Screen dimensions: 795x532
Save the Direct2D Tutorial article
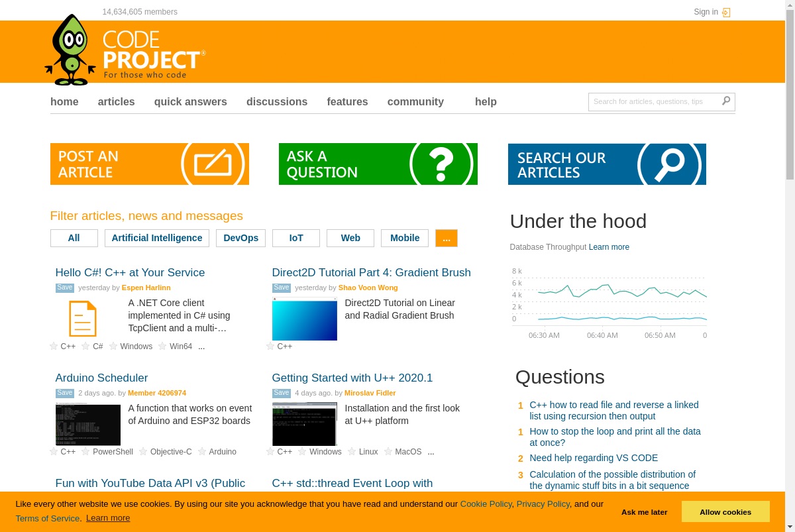point(282,288)
